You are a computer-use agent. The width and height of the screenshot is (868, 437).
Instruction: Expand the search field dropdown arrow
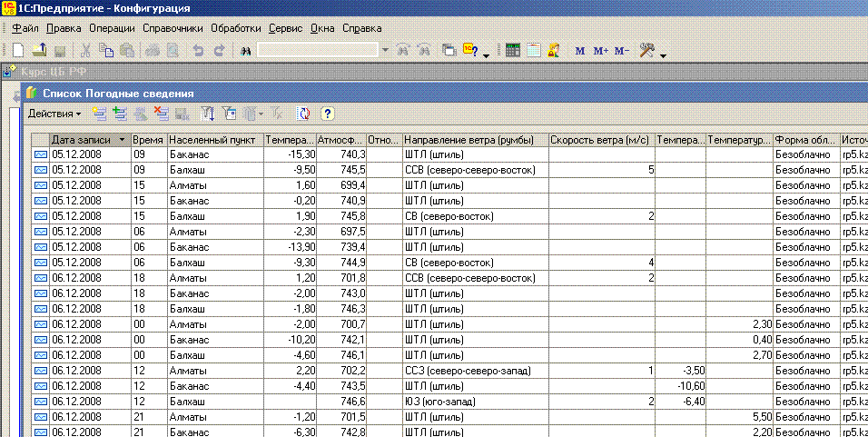coord(385,51)
